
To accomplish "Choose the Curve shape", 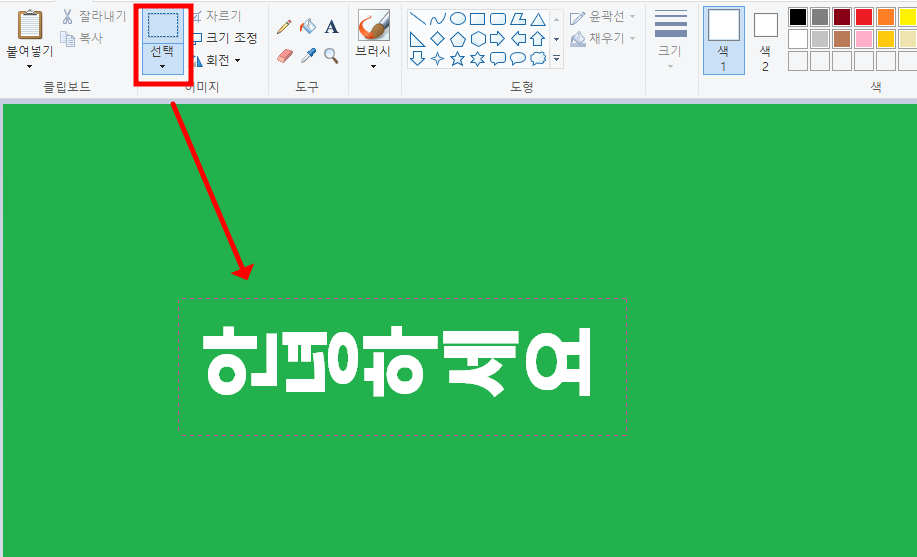I will click(x=437, y=19).
